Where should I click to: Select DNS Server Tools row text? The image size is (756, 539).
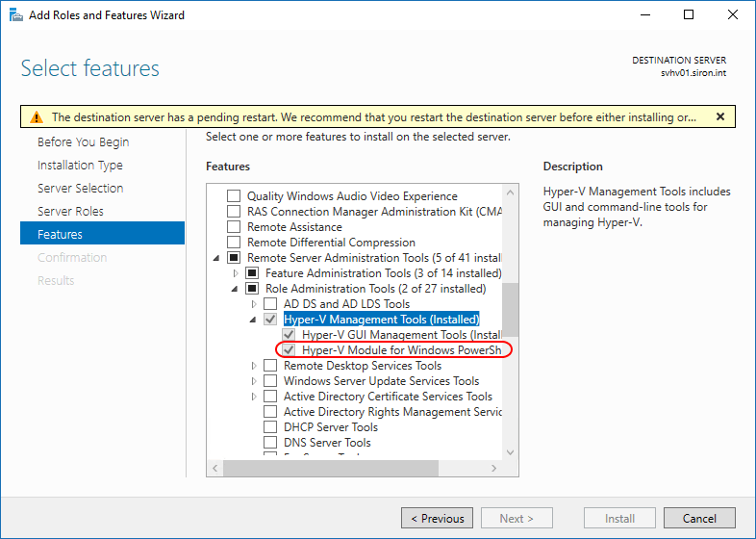327,443
